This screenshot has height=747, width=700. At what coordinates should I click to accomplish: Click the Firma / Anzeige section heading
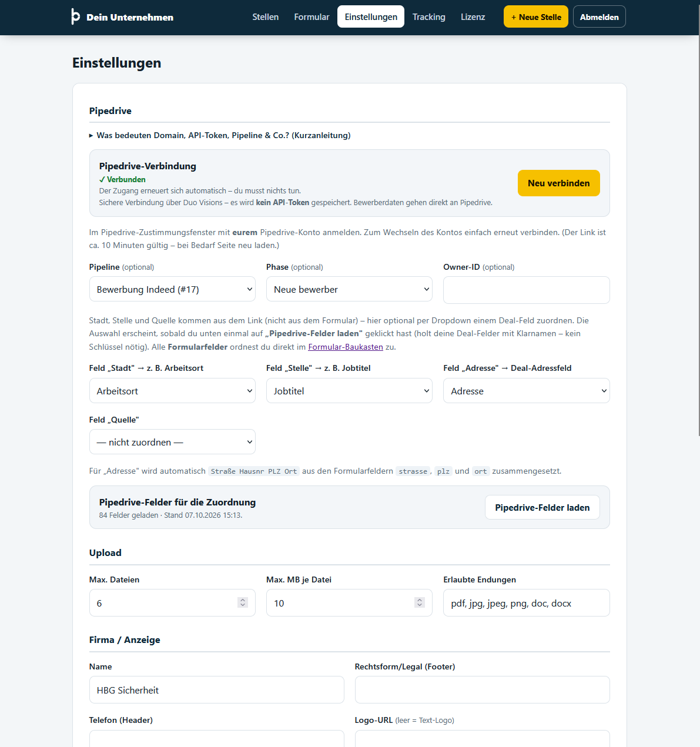[125, 640]
